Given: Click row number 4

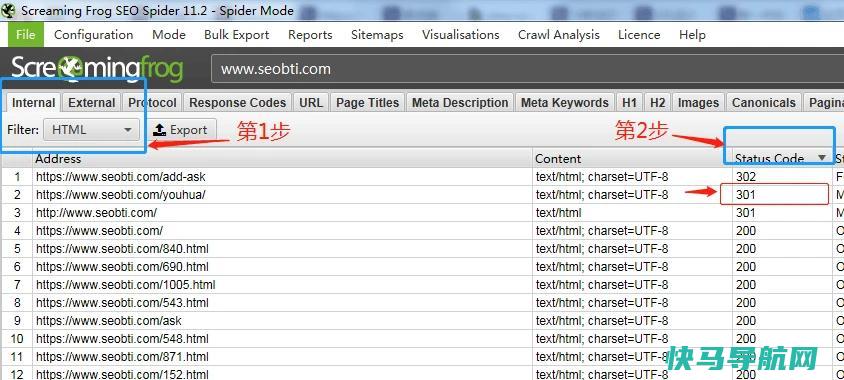Looking at the screenshot, I should click(x=17, y=231).
